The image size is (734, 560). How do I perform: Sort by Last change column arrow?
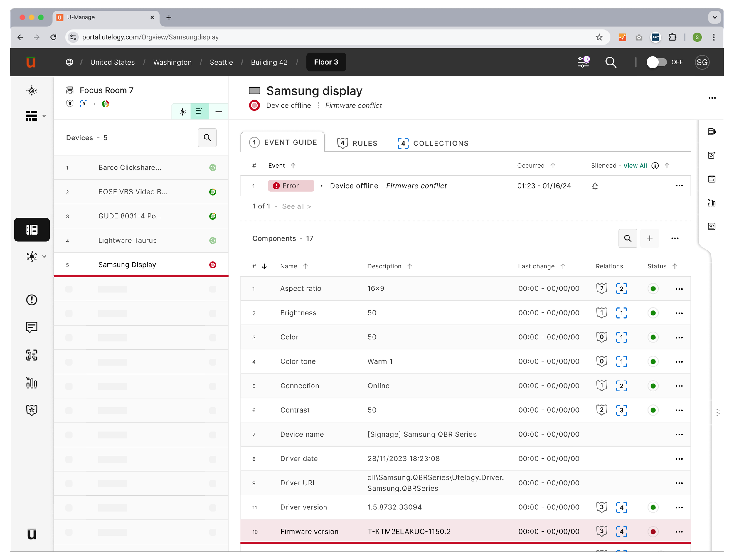click(563, 266)
